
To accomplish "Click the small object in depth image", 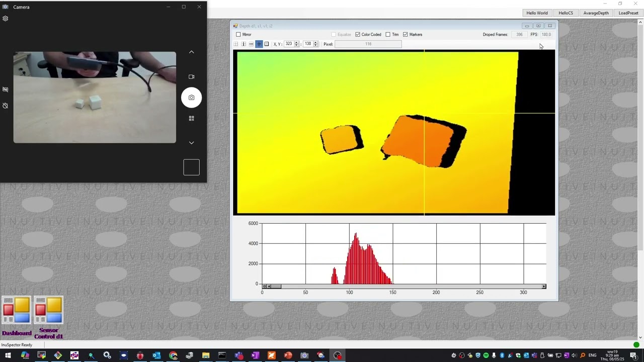I will (339, 140).
